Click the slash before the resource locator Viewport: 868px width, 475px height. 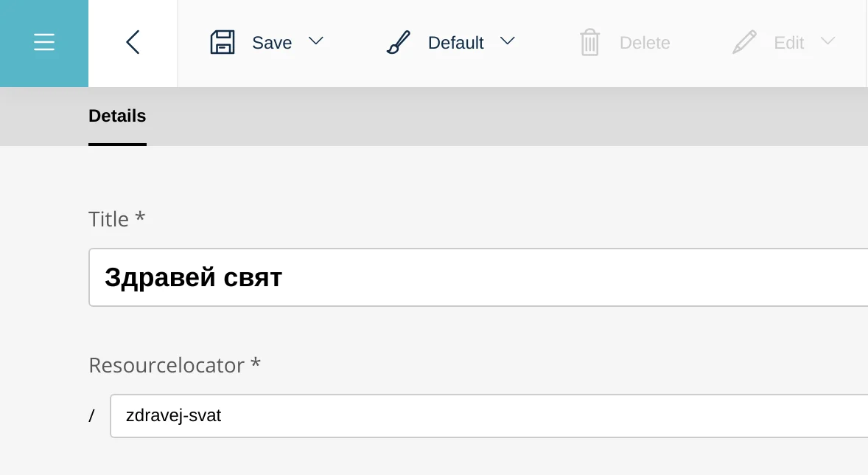(92, 415)
